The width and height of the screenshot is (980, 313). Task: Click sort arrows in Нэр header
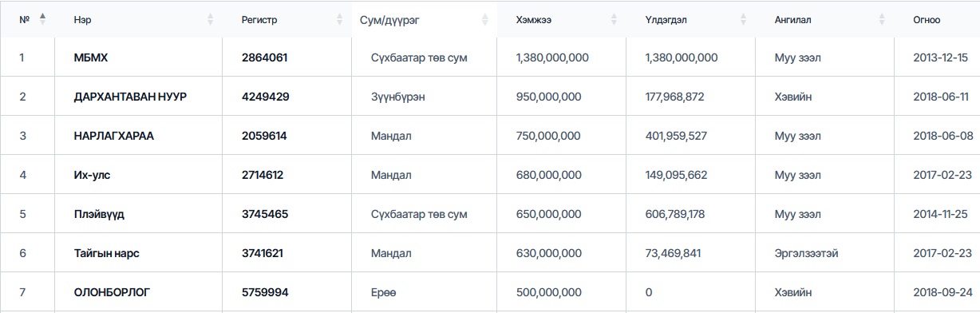[x=211, y=19]
